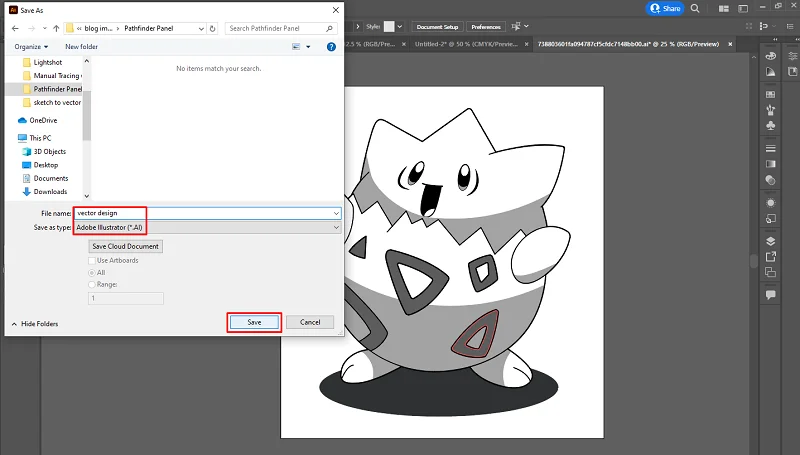Click the Refresh icon beside the path bar

[213, 29]
